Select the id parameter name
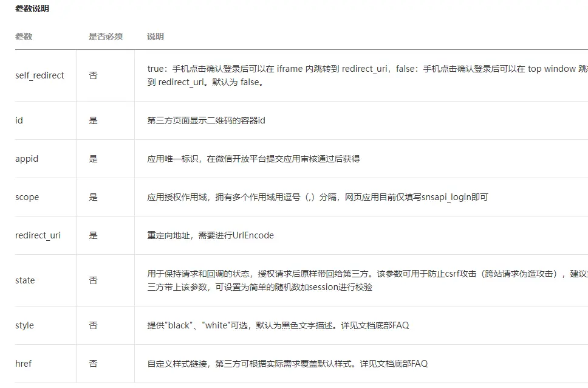The image size is (588, 388). [x=19, y=120]
